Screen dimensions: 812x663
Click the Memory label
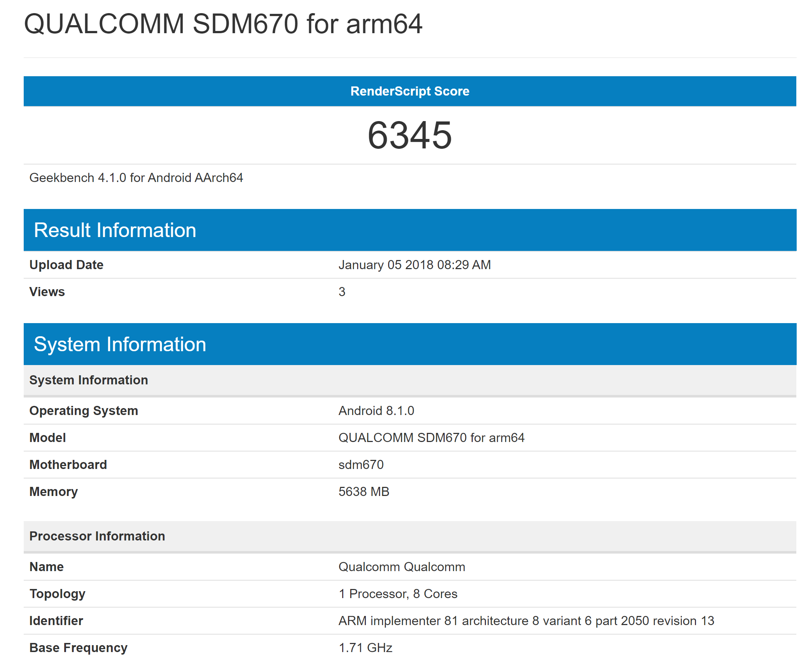click(x=54, y=492)
